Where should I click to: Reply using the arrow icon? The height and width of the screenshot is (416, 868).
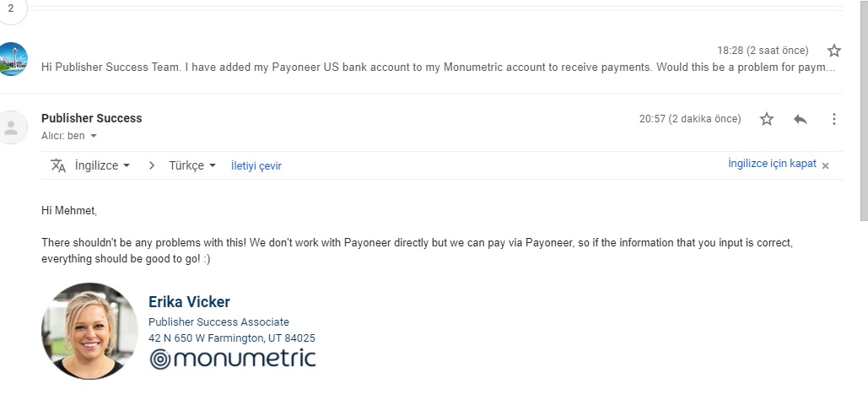pos(800,118)
